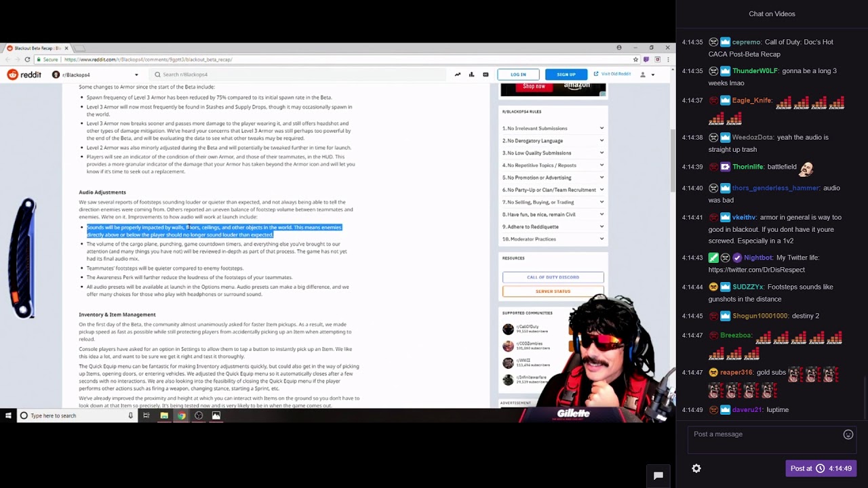Go back with browser back arrow
This screenshot has width=868, height=488.
7,59
